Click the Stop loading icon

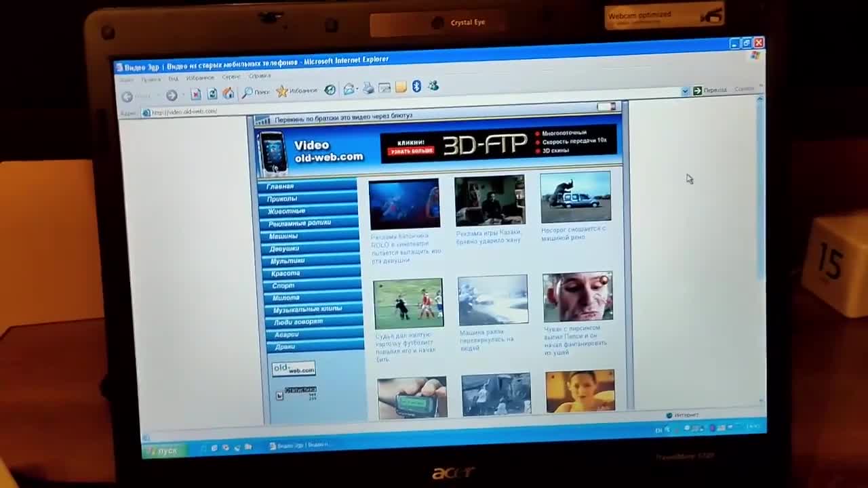196,94
